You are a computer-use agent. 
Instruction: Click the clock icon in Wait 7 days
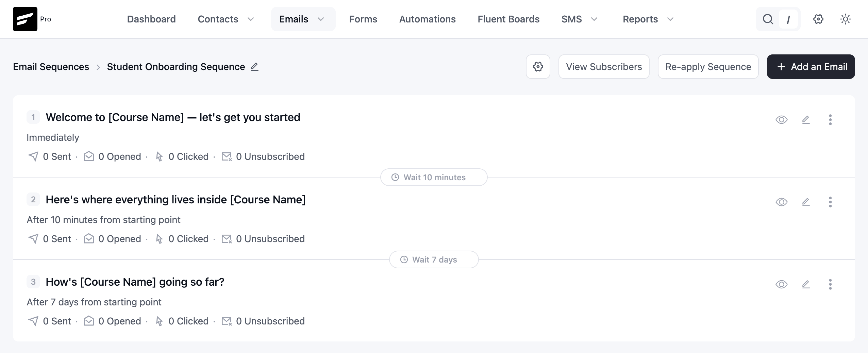pyautogui.click(x=404, y=259)
